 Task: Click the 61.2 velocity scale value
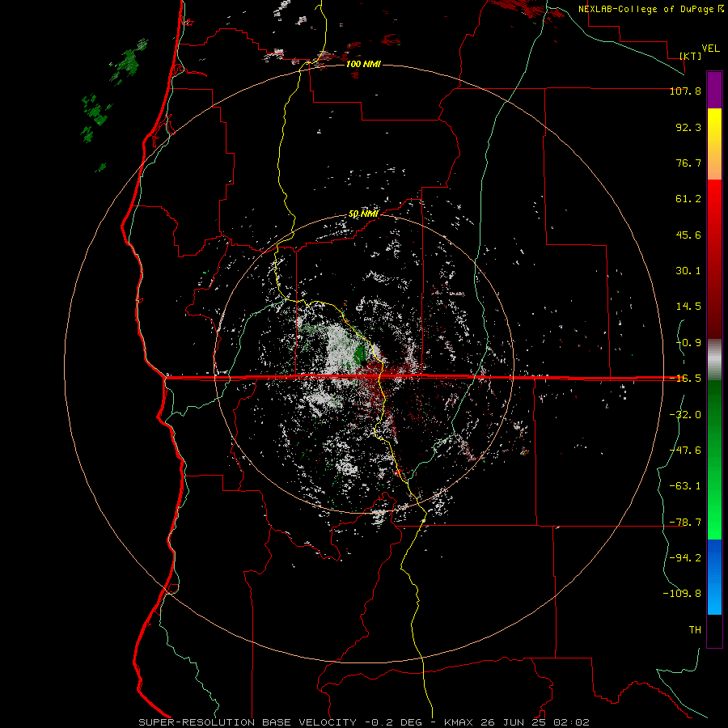pyautogui.click(x=688, y=199)
